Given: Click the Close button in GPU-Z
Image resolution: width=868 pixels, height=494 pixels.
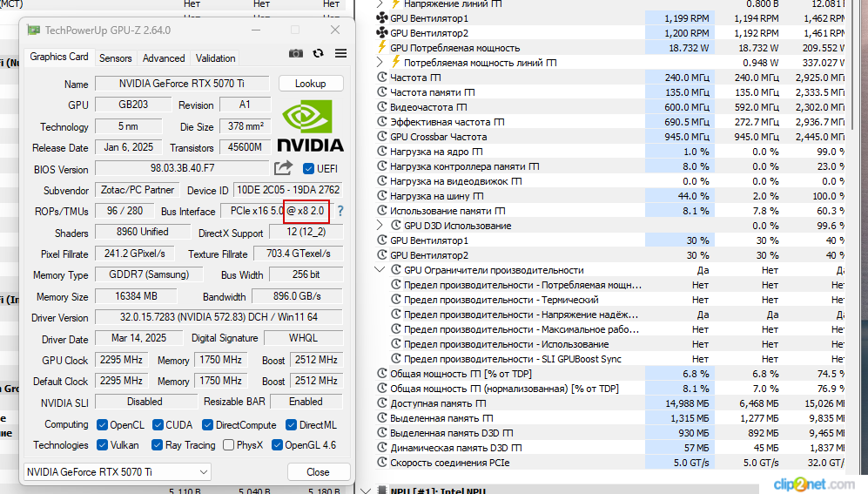Looking at the screenshot, I should [319, 472].
